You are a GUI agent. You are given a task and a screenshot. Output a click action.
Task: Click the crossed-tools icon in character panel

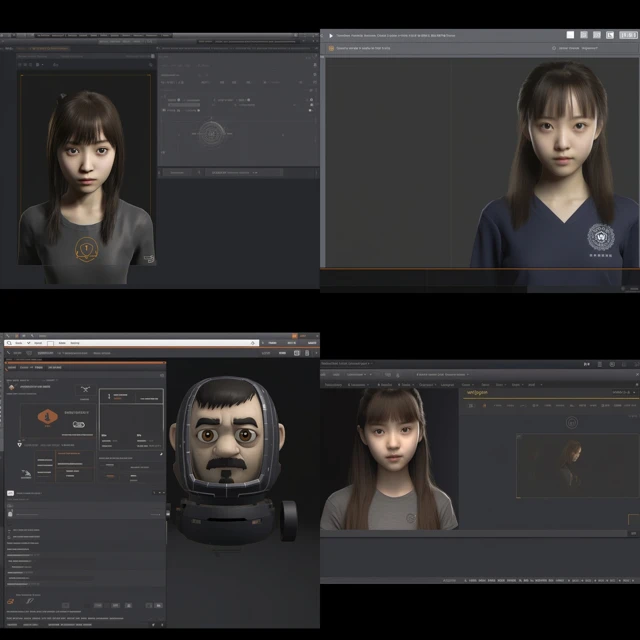point(85,389)
